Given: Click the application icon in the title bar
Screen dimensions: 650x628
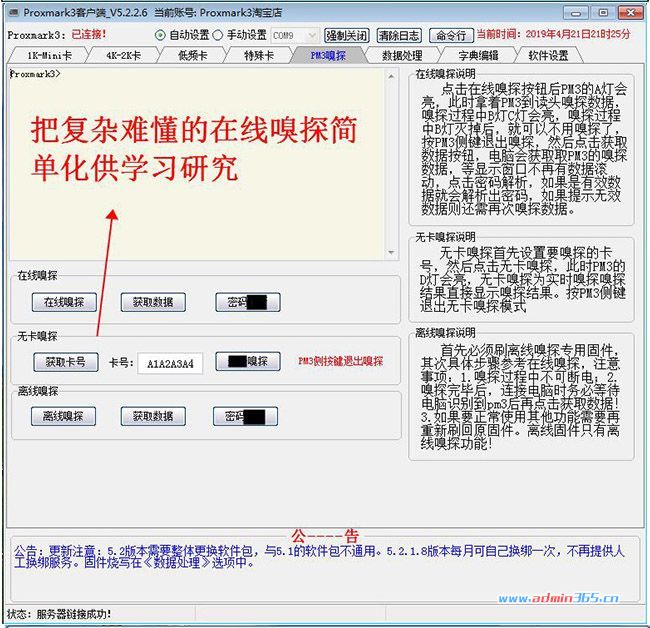Looking at the screenshot, I should [x=14, y=12].
